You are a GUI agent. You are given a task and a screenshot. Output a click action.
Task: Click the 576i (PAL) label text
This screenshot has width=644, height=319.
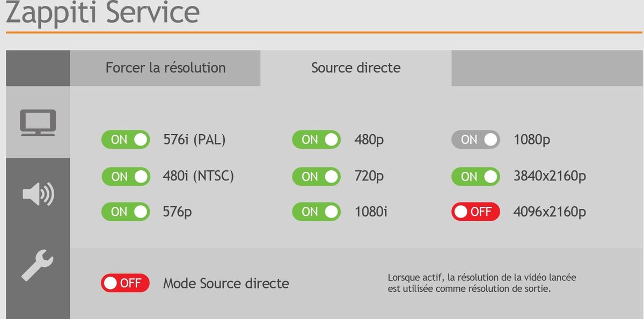(194, 140)
